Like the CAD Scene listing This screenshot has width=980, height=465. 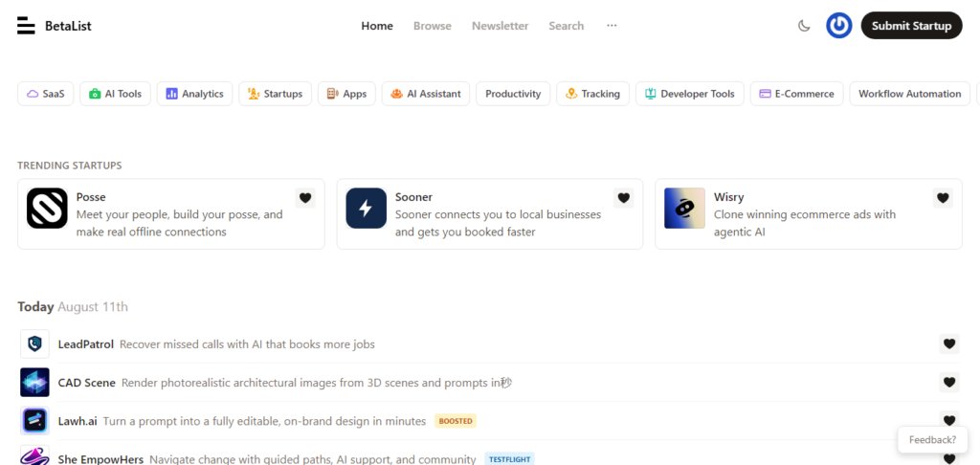949,382
